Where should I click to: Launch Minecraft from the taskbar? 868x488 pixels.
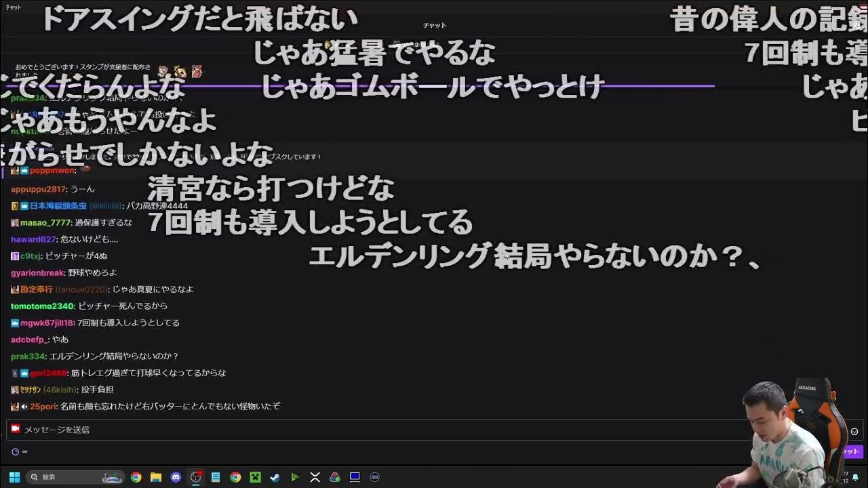(255, 477)
